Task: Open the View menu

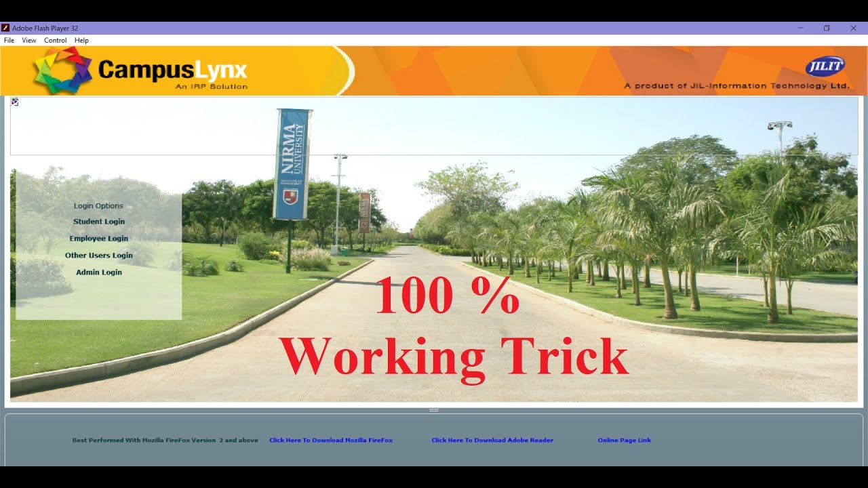Action: coord(29,41)
